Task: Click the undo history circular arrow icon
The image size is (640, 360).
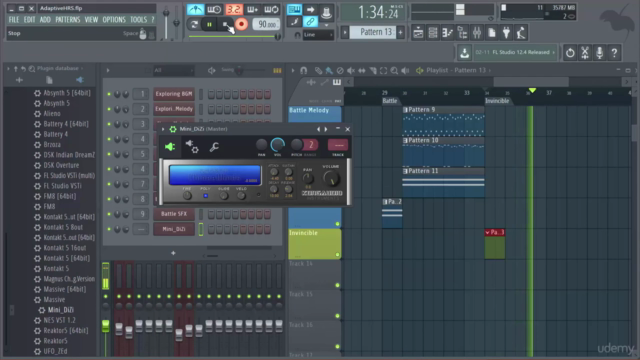Action: 570,53
